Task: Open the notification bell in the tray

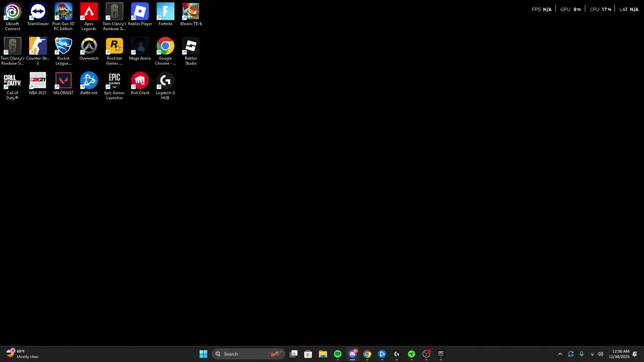Action: tap(635, 354)
